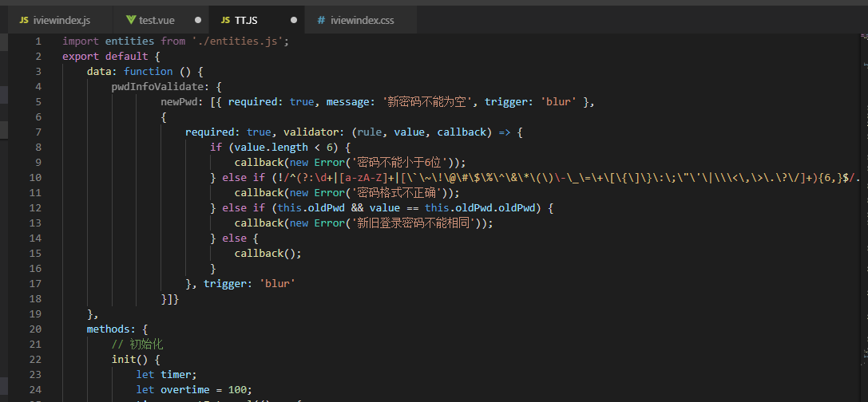Click the green Vue icon on test.vue tab
The height and width of the screenshot is (402, 868).
[131, 21]
